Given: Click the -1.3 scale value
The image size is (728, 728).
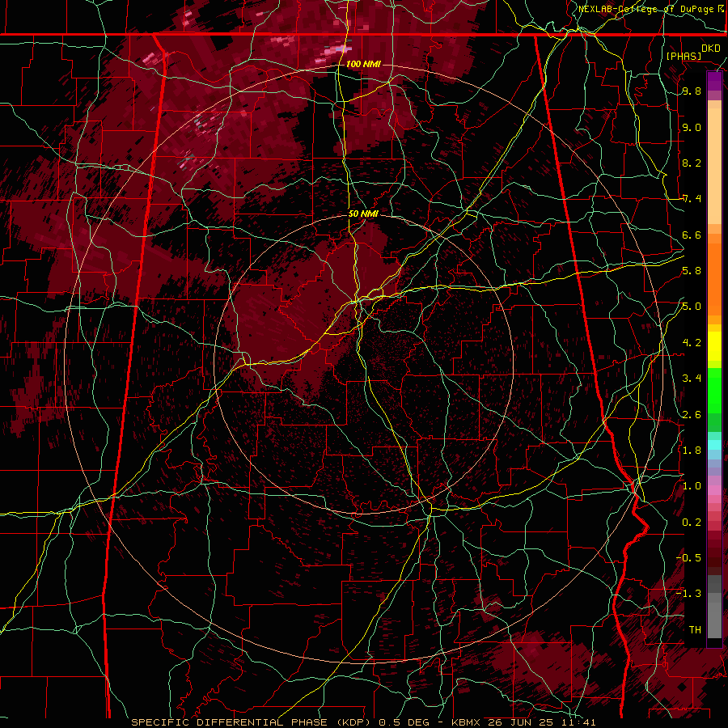Looking at the screenshot, I should [688, 594].
